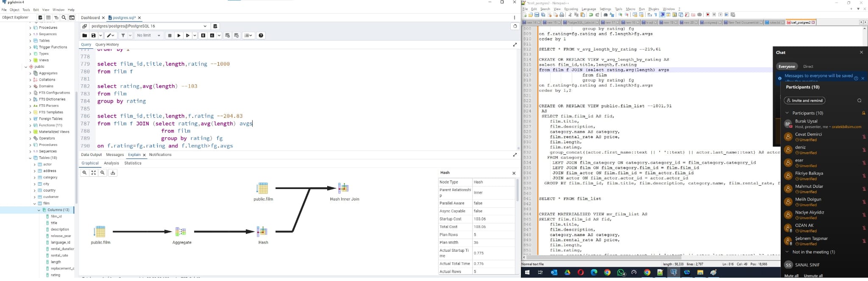Collapse the Participants (10) list
Image resolution: width=868 pixels, height=281 pixels.
(x=787, y=113)
